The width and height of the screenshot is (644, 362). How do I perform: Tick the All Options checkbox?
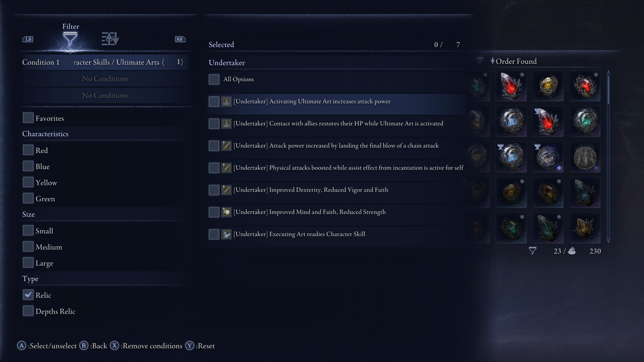tap(214, 79)
